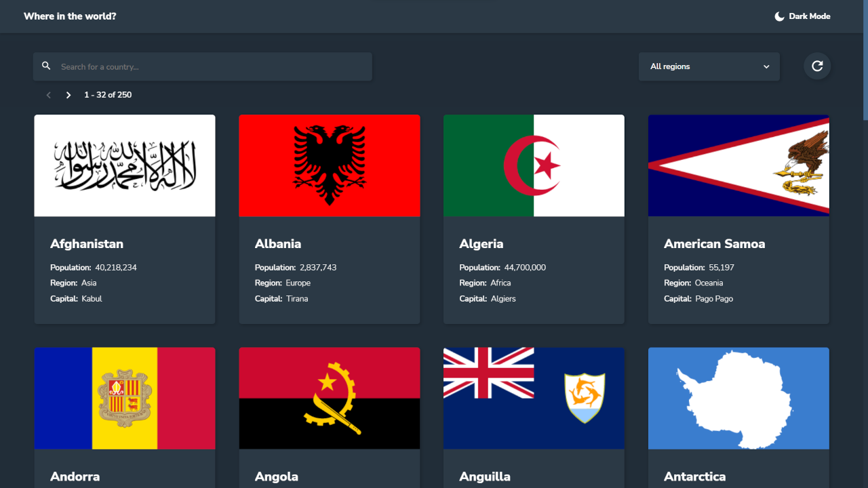Click the refresh button icon

click(x=817, y=66)
